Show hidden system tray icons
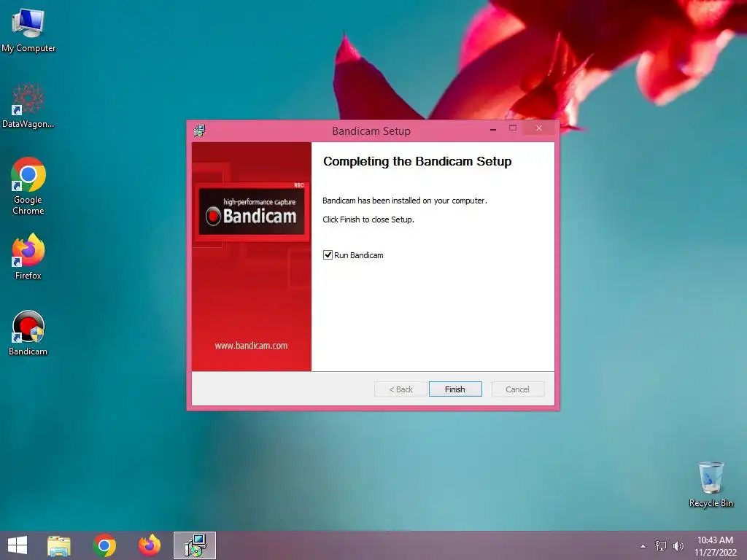 (643, 546)
